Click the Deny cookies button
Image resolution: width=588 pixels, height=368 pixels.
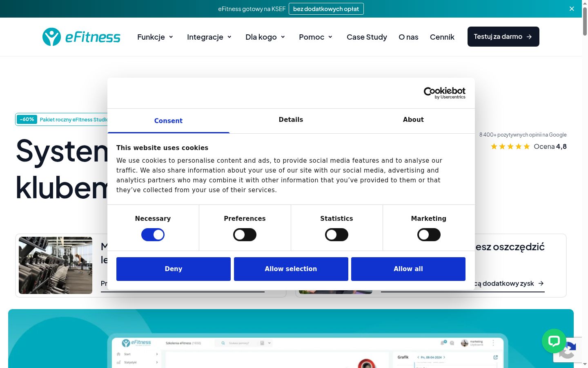(x=174, y=269)
